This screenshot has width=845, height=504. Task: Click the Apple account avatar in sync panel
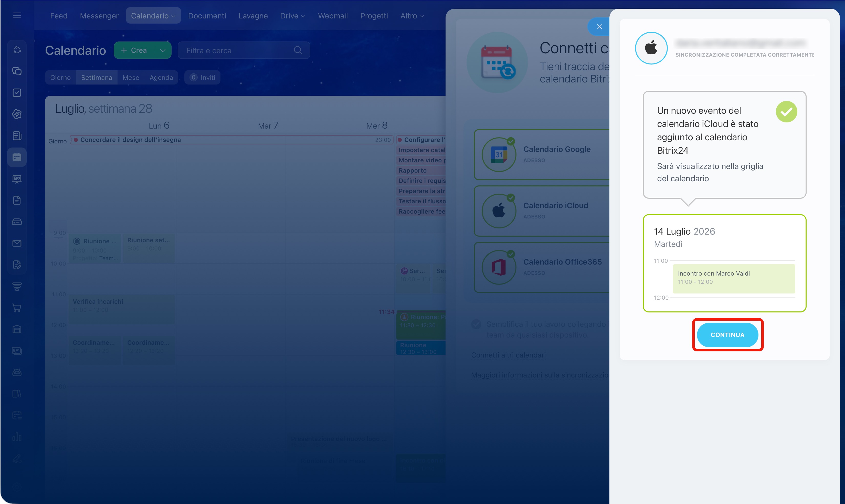point(651,48)
